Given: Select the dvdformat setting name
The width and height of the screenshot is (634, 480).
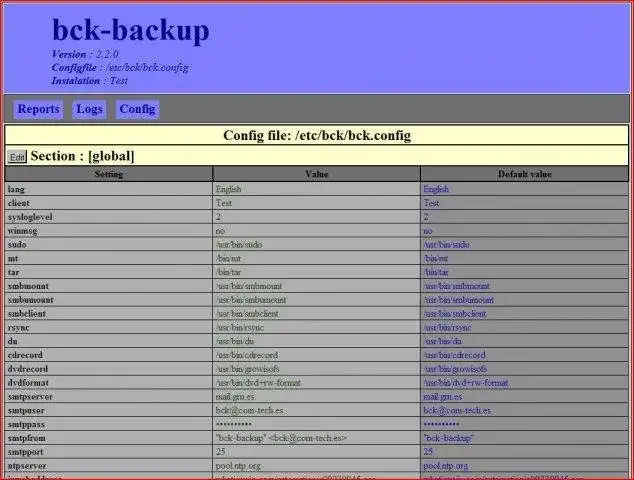Looking at the screenshot, I should [x=28, y=383].
